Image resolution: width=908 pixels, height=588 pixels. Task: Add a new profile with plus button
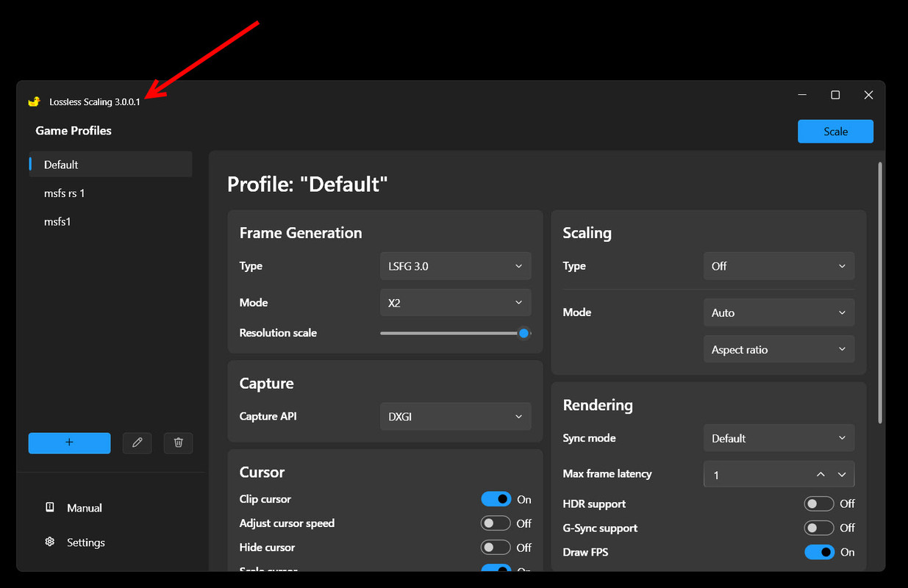tap(70, 442)
